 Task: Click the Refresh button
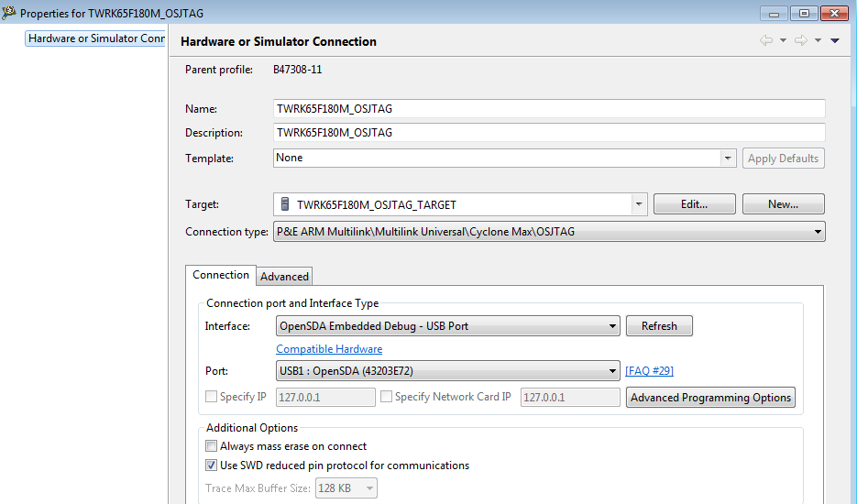[659, 326]
